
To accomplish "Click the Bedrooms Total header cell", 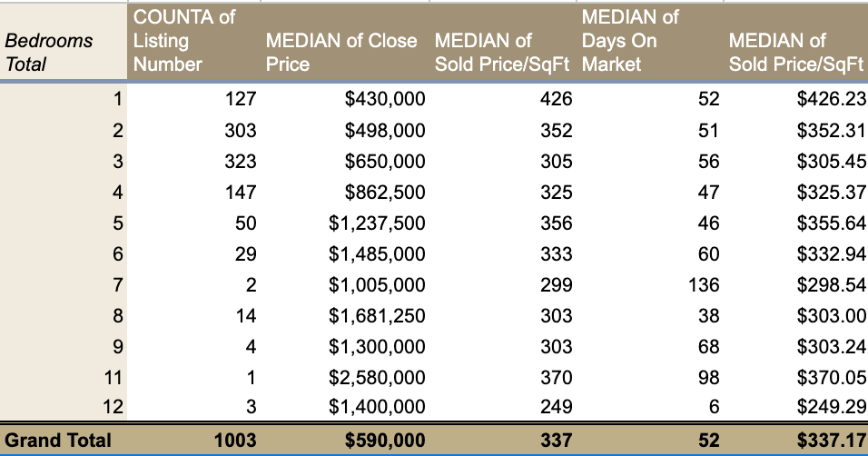I will pos(49,53).
